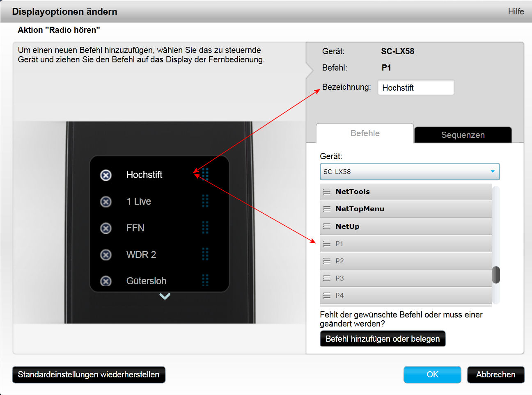
Task: Click the X icon next to 1 Live
Action: (x=106, y=202)
